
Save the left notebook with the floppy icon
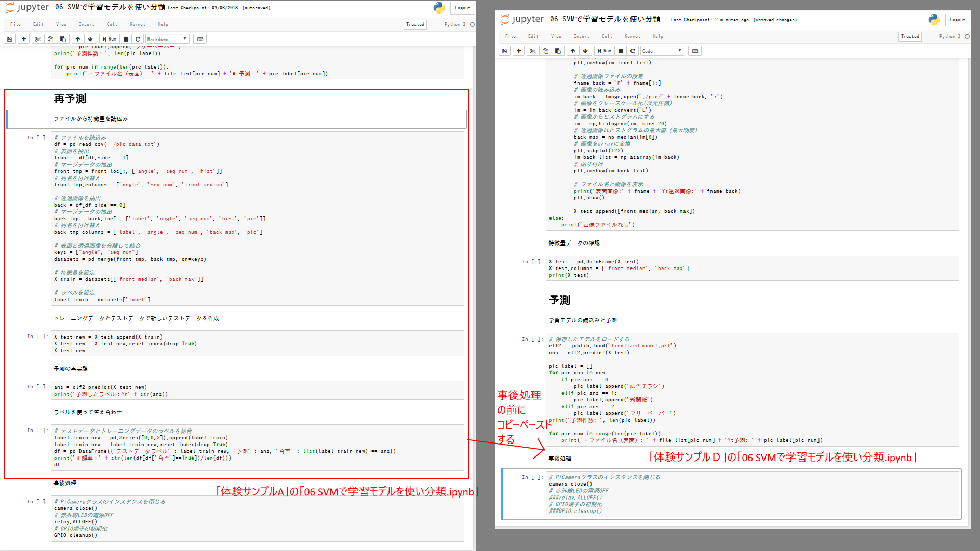coord(9,39)
